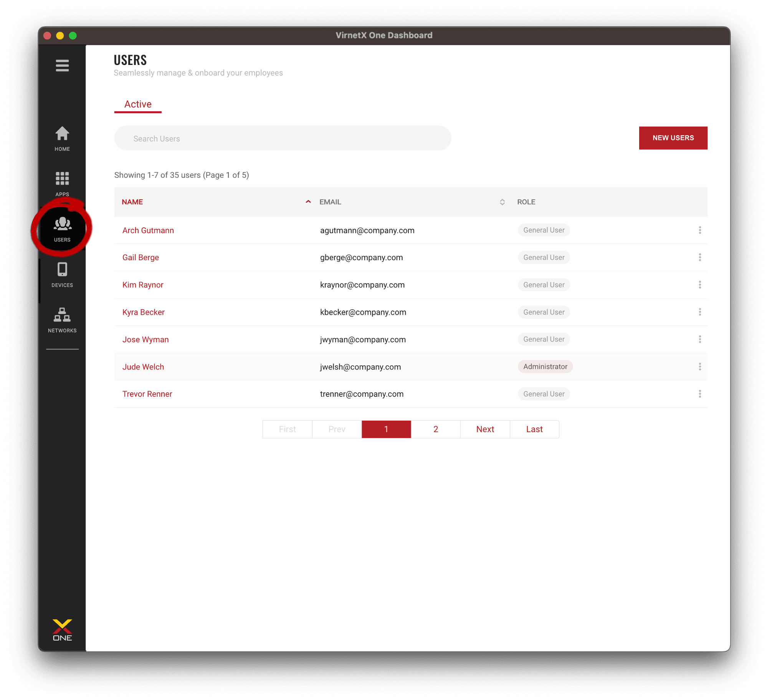Go to page 2 of users
Image resolution: width=767 pixels, height=700 pixels.
435,429
